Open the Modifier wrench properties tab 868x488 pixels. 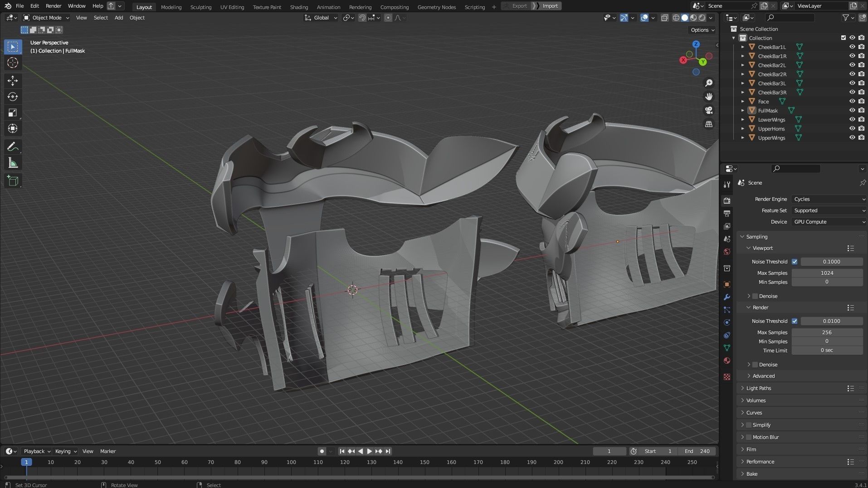727,297
